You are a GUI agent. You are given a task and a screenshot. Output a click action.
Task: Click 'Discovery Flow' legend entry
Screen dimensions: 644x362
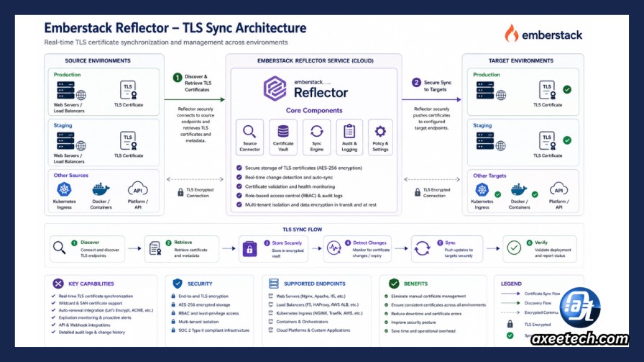coord(538,303)
